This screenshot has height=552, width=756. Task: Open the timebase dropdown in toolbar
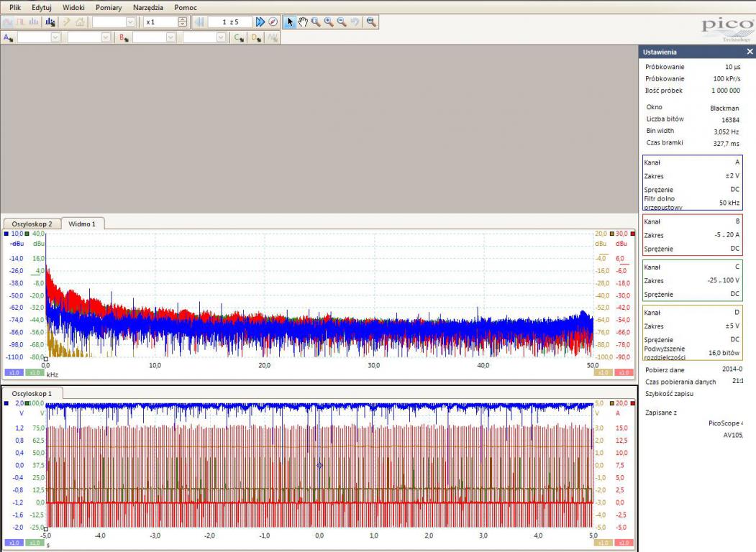click(130, 22)
